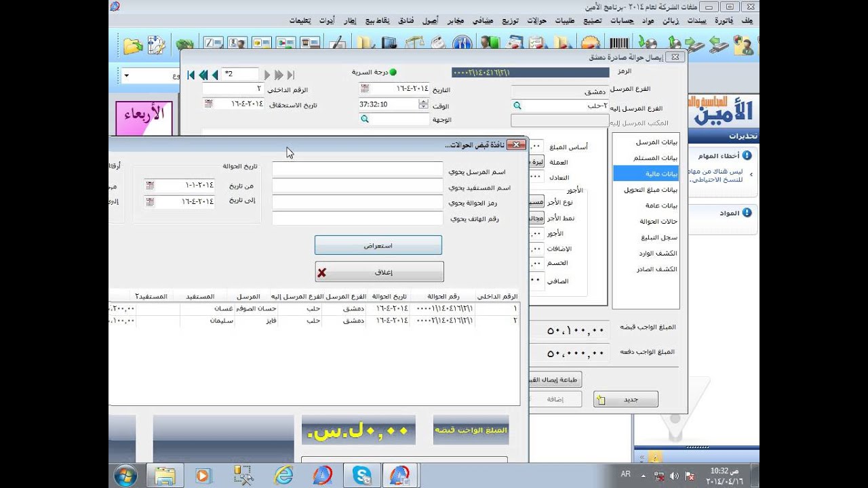The height and width of the screenshot is (488, 868).
Task: Click رقم الحوالة column header
Action: coord(442,296)
